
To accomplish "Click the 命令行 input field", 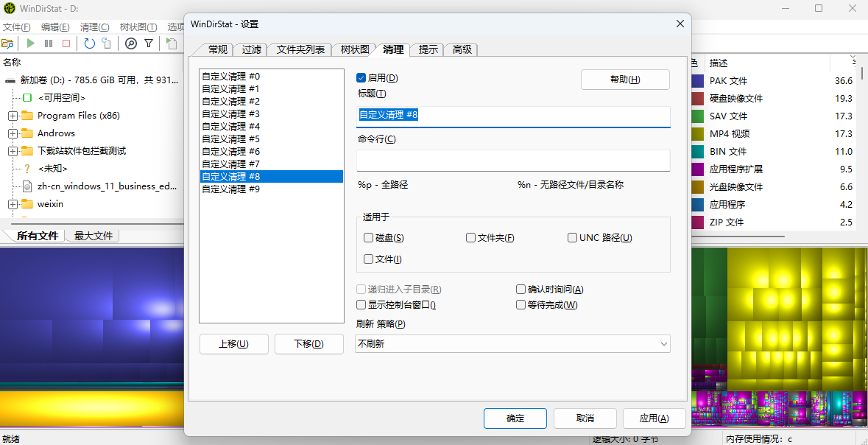I will point(512,161).
